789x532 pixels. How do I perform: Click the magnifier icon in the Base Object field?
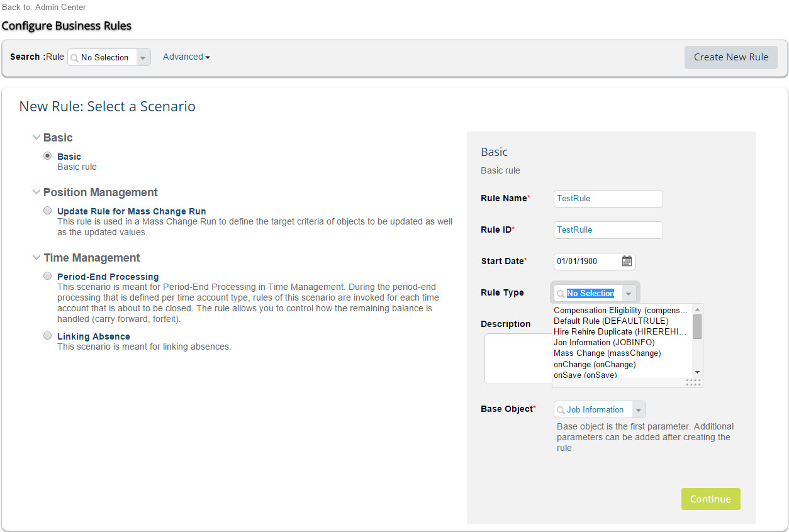(561, 410)
